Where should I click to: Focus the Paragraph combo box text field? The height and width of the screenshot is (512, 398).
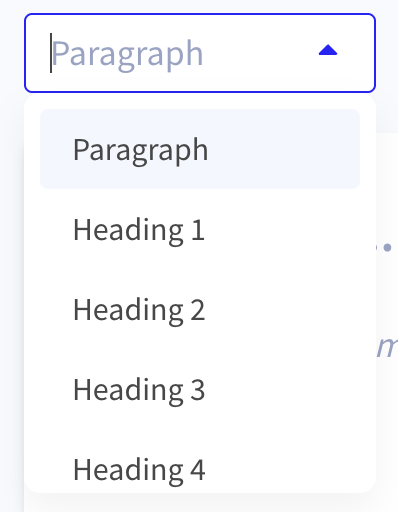(x=200, y=53)
